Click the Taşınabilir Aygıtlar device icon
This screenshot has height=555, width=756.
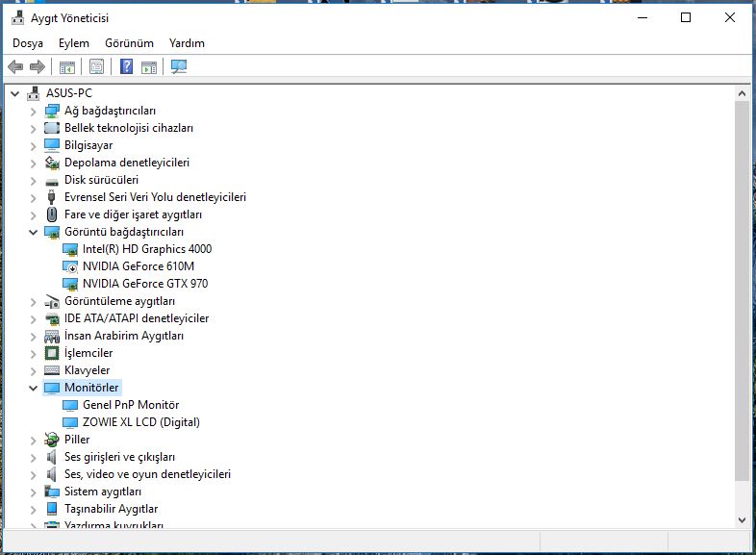click(52, 509)
